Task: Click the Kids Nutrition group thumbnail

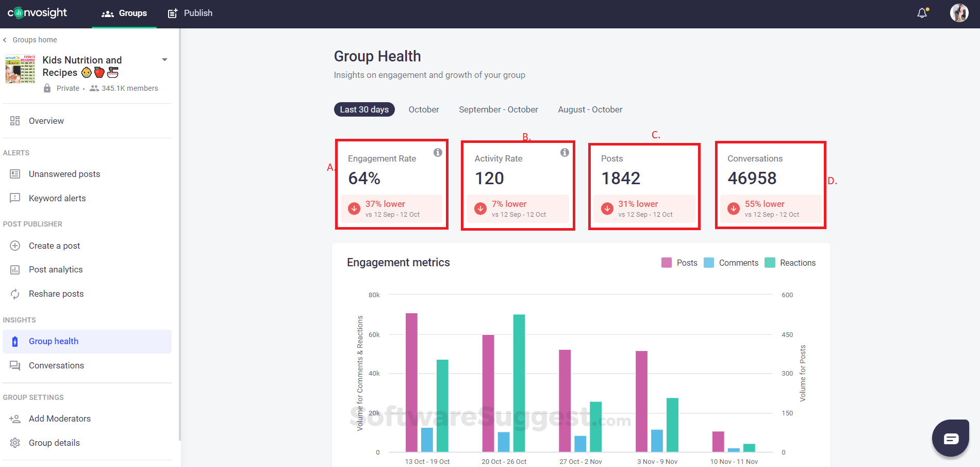Action: click(x=20, y=69)
